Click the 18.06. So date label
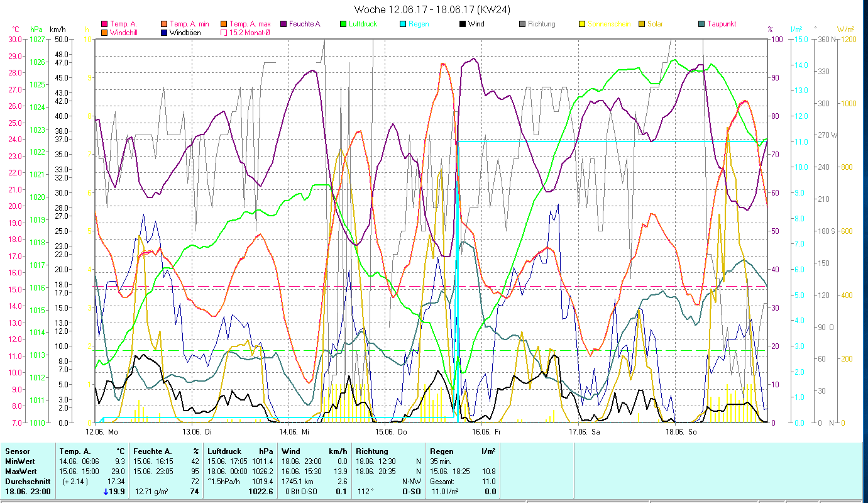The height and width of the screenshot is (503, 868). click(681, 432)
